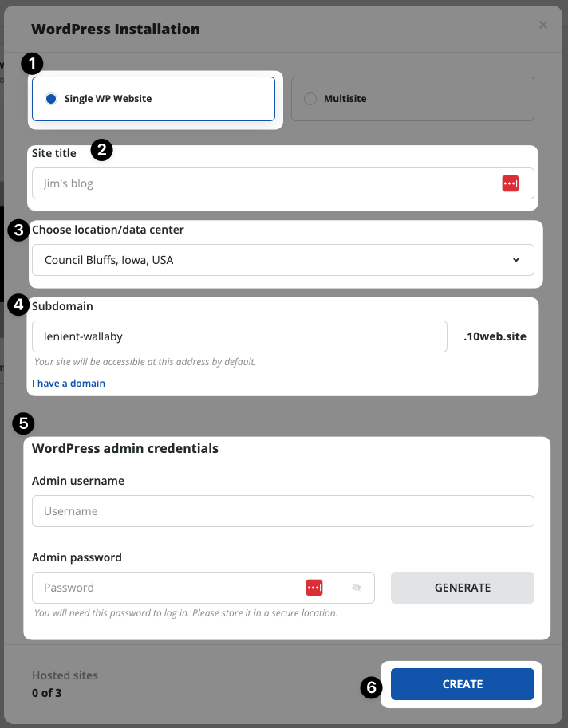
Task: Click step 6 marker beside Create button
Action: point(371,687)
